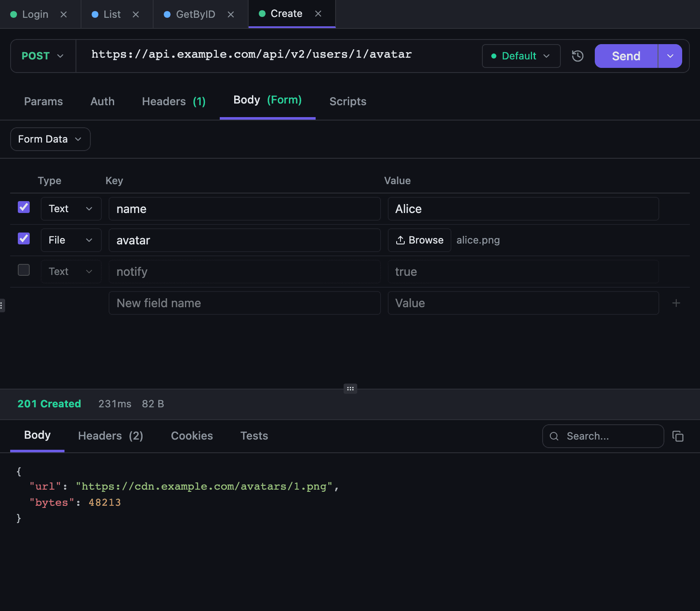
Task: Click the left sidebar grip handle
Action: (x=2, y=305)
